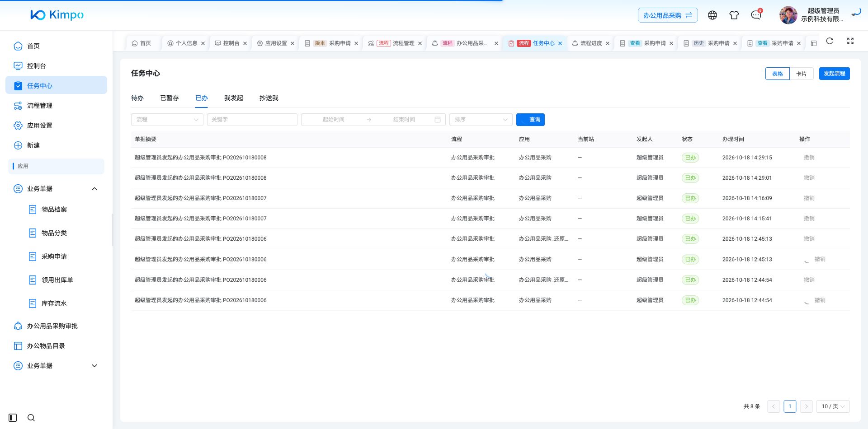Screen dimensions: 868x429
Task: Expand the collapsed 业务单据 group
Action: pyautogui.click(x=56, y=366)
